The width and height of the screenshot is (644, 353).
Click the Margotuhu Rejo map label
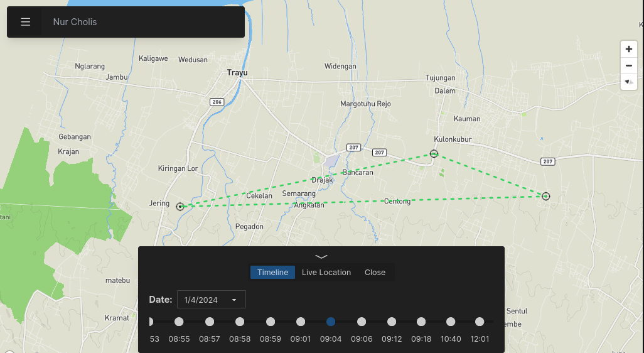pyautogui.click(x=365, y=104)
